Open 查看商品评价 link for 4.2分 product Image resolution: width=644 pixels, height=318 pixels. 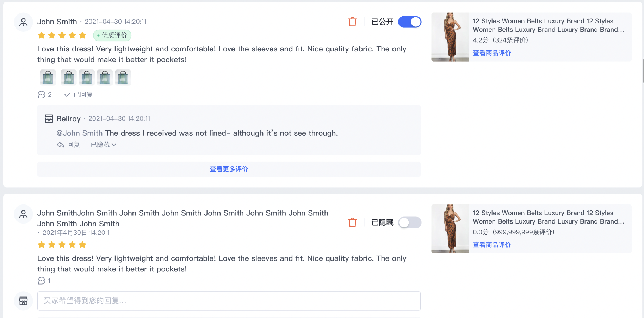[x=492, y=53]
